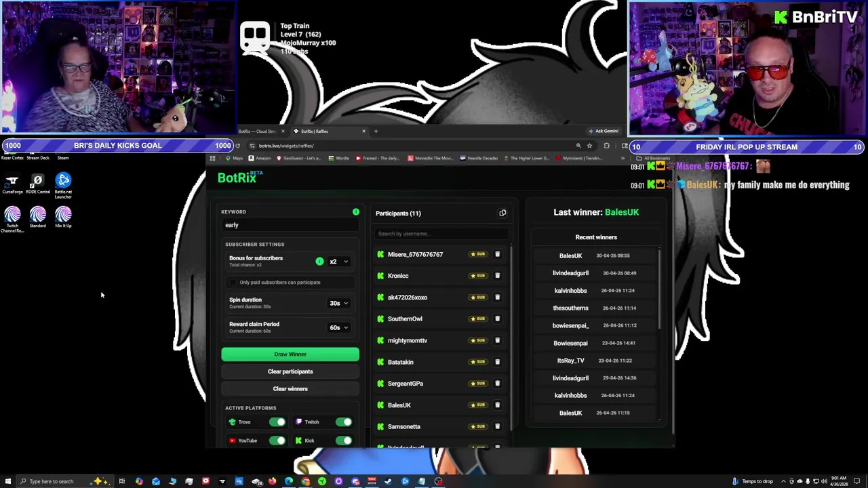Delete Batatakin using trash icon

pos(497,362)
